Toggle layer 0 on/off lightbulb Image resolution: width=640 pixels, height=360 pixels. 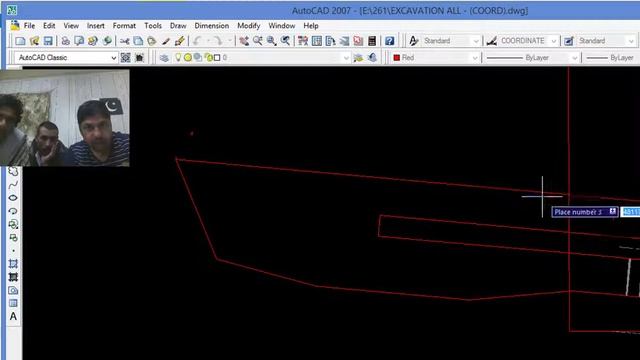[x=178, y=58]
